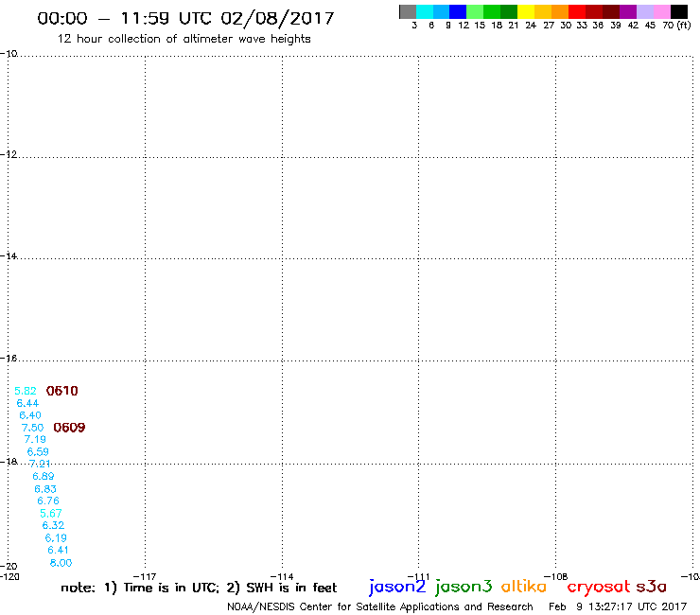This screenshot has height=615, width=700.
Task: Click the 6.59 wave height value
Action: (x=38, y=451)
